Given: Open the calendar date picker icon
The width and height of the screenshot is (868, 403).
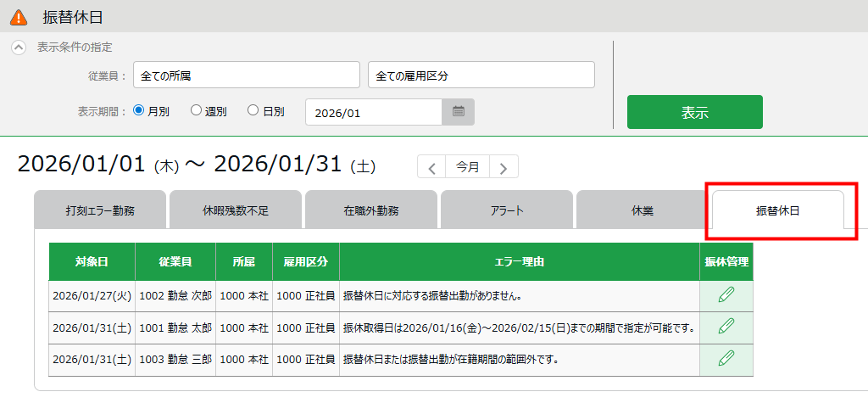Looking at the screenshot, I should pyautogui.click(x=458, y=111).
